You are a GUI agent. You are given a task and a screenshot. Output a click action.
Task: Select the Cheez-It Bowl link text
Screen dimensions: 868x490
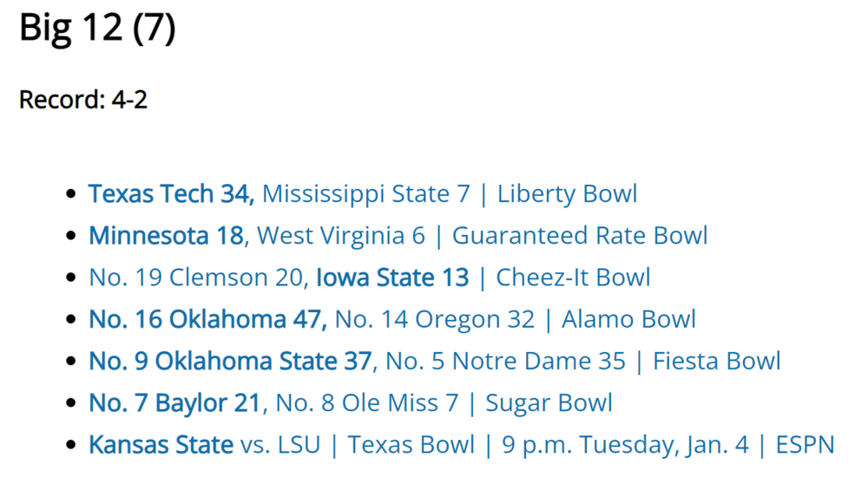(573, 278)
